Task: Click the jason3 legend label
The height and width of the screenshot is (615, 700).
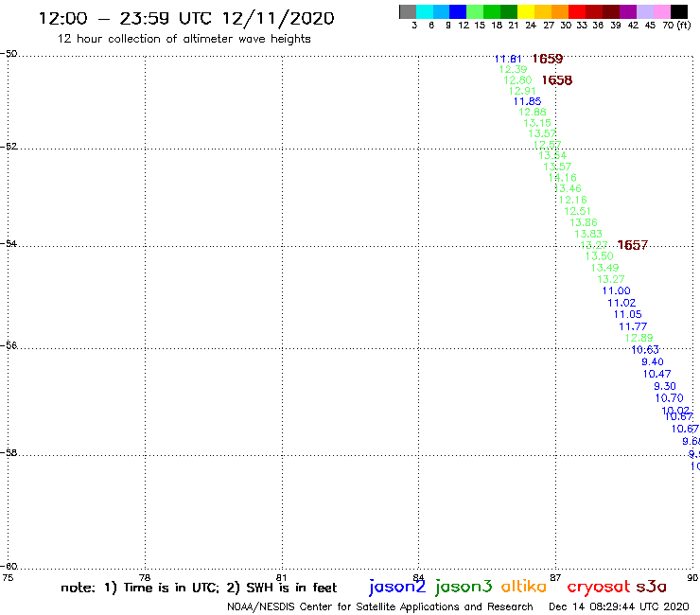Action: coord(464,587)
